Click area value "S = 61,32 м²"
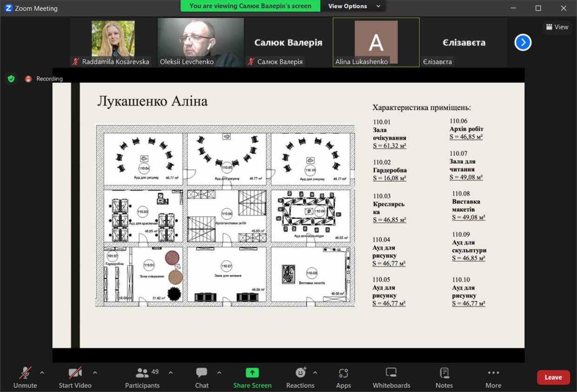 pos(390,146)
